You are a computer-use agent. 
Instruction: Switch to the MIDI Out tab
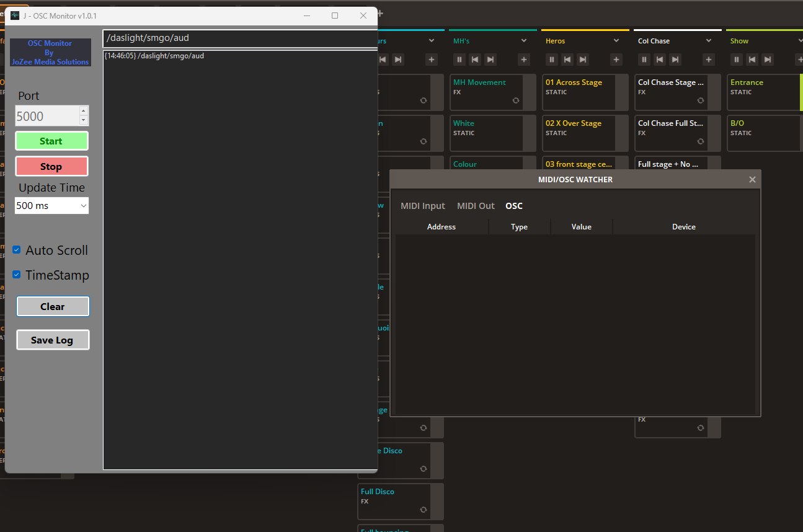tap(476, 206)
